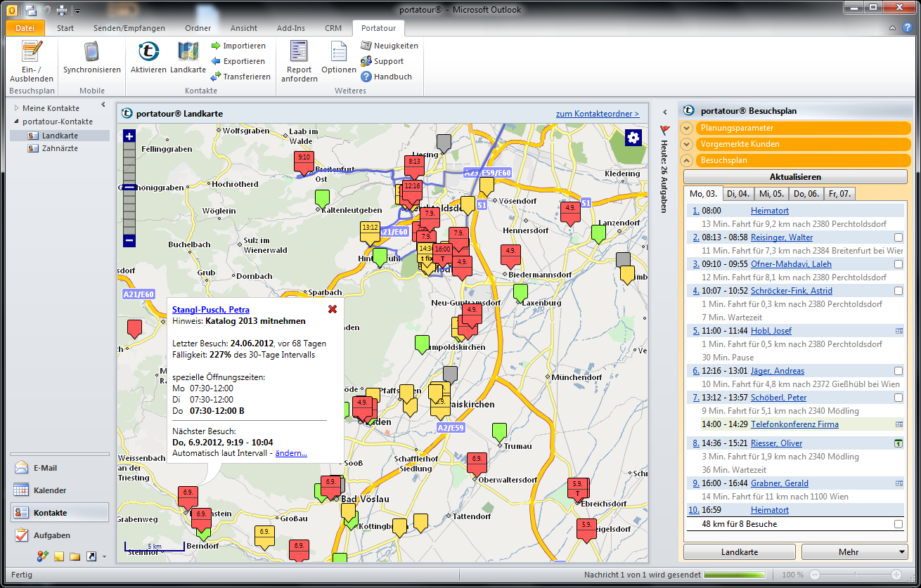Toggle checkbox for Jäger, Andreas

point(899,371)
